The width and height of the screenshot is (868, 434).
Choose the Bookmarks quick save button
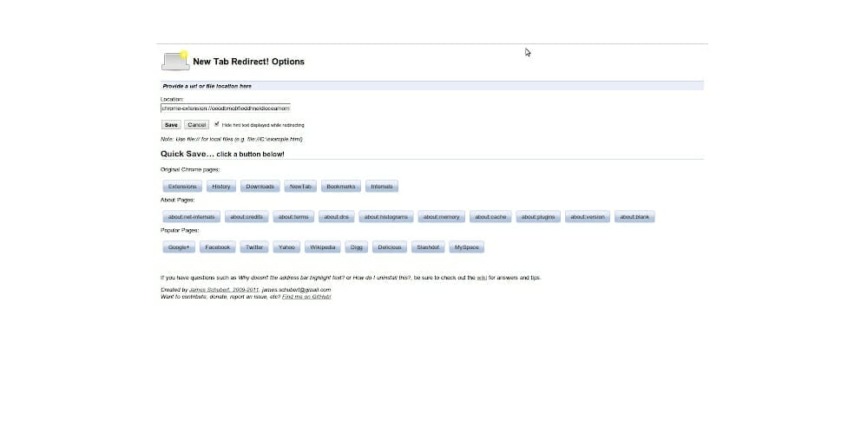click(x=341, y=187)
